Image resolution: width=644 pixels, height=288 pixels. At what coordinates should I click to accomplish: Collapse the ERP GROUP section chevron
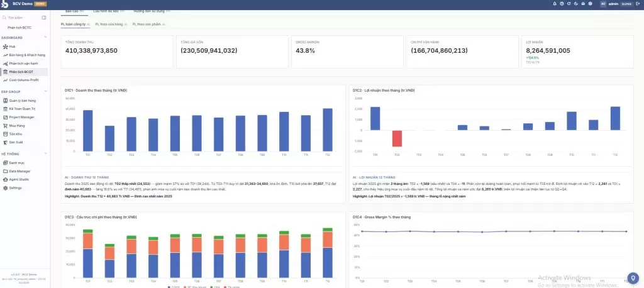(x=45, y=92)
